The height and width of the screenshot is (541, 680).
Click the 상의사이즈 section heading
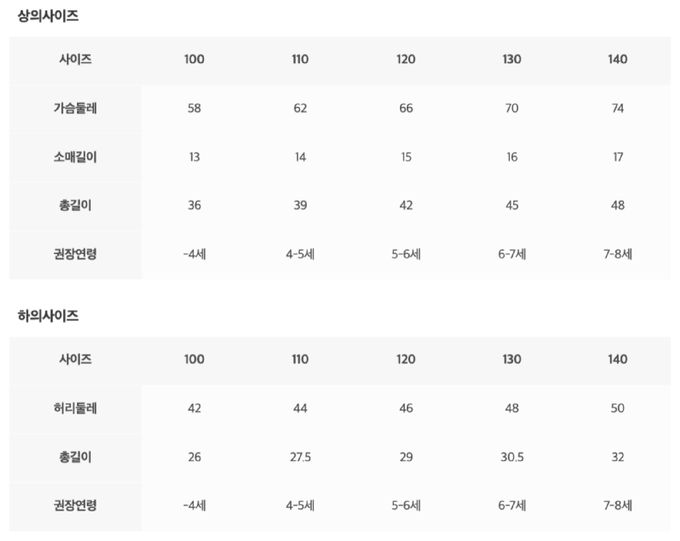(48, 16)
